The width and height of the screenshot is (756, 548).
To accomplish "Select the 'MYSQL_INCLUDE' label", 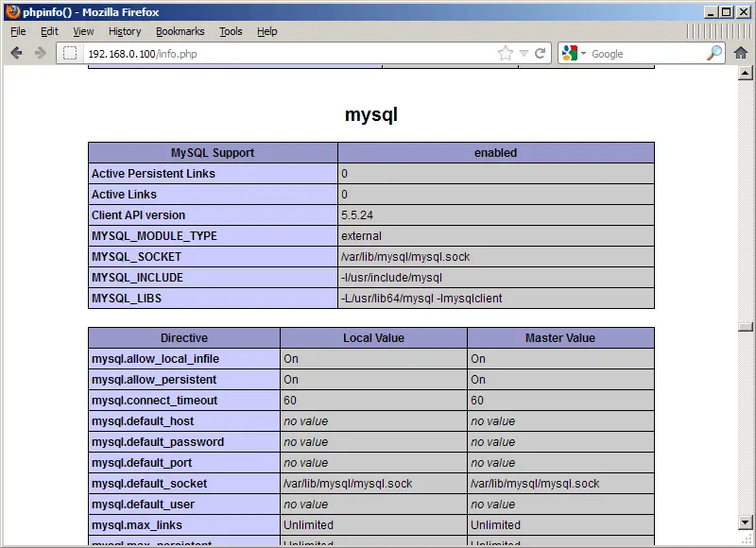I will point(137,278).
